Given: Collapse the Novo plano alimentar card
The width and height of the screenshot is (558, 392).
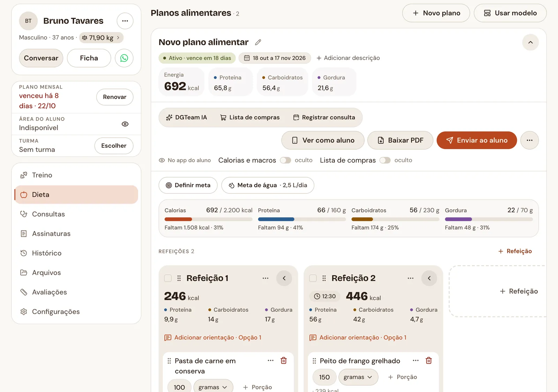Looking at the screenshot, I should point(530,43).
